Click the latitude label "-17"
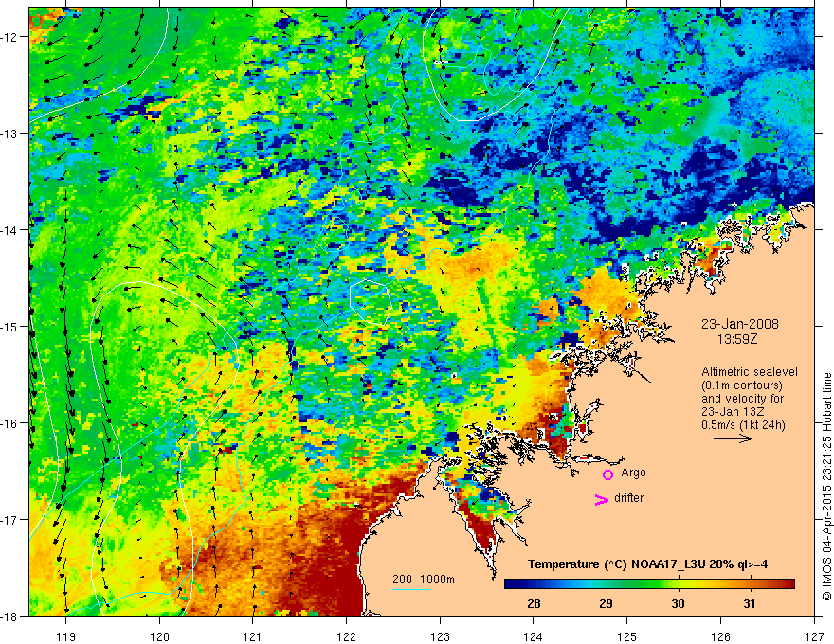 coord(10,519)
